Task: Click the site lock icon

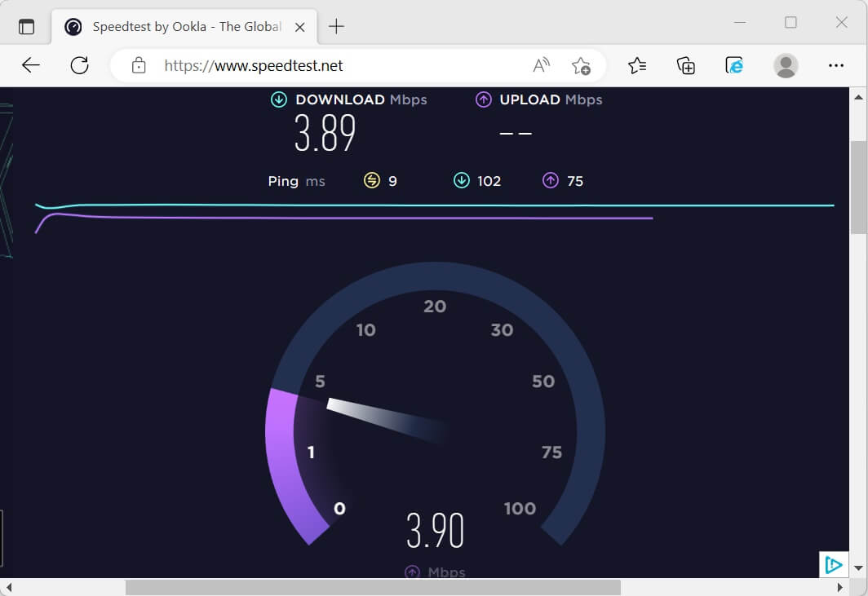Action: point(139,66)
